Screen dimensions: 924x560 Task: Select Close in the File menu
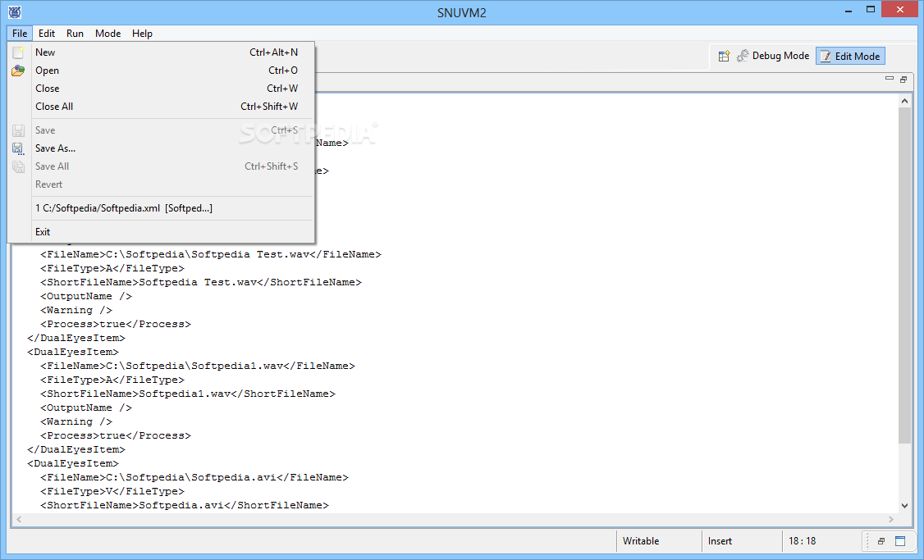[x=161, y=89]
